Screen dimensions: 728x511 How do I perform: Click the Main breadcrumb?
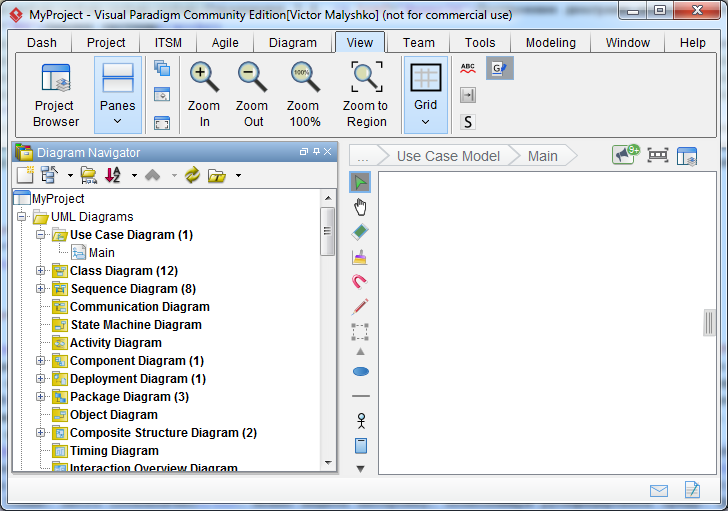[542, 156]
